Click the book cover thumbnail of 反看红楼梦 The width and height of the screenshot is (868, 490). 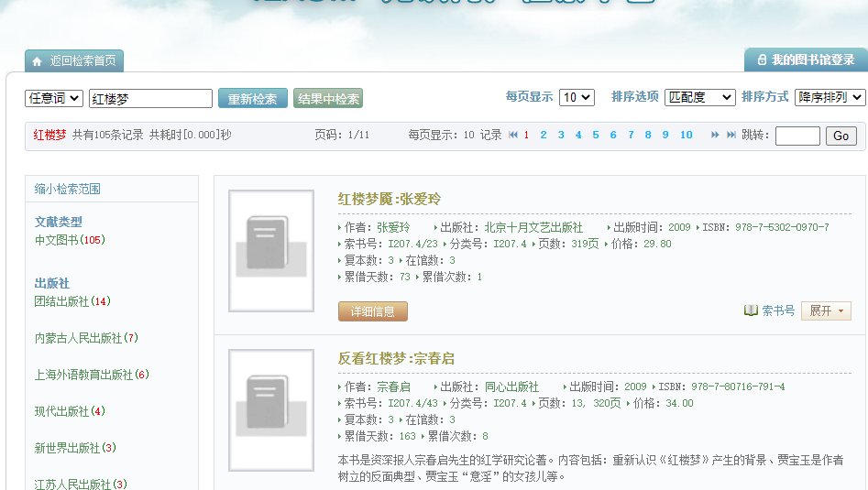click(271, 409)
